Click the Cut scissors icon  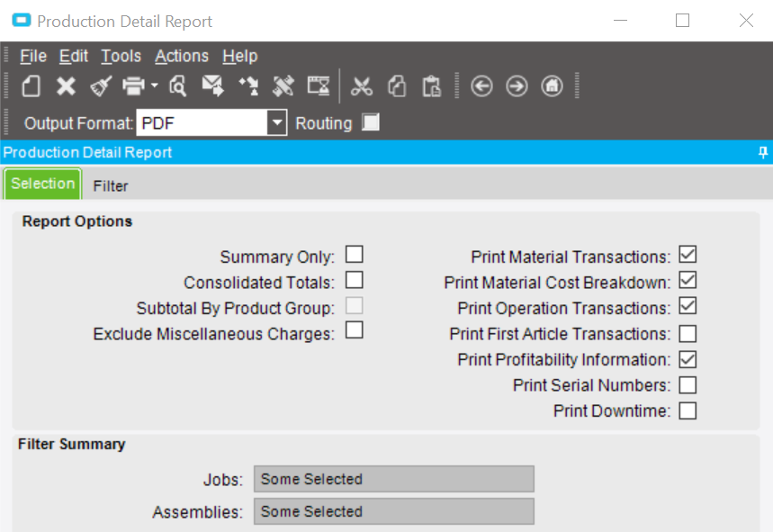(362, 86)
